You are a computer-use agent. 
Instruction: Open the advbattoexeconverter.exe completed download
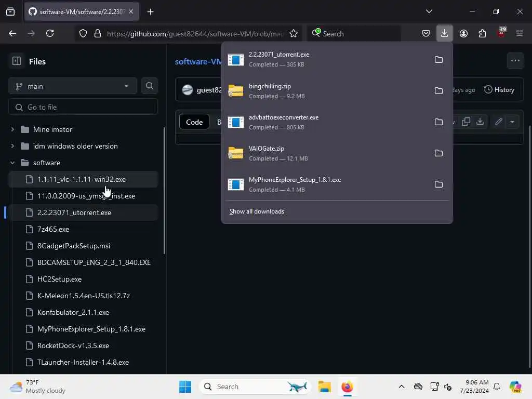pos(326,122)
